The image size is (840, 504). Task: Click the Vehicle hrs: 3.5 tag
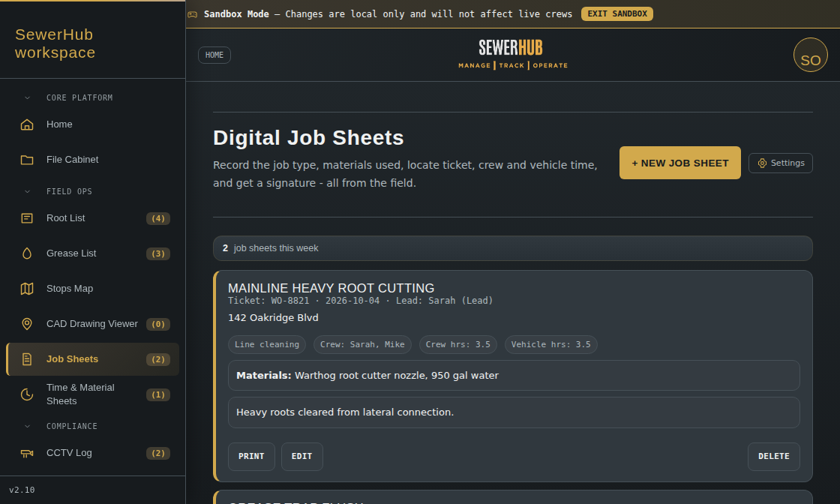click(550, 344)
